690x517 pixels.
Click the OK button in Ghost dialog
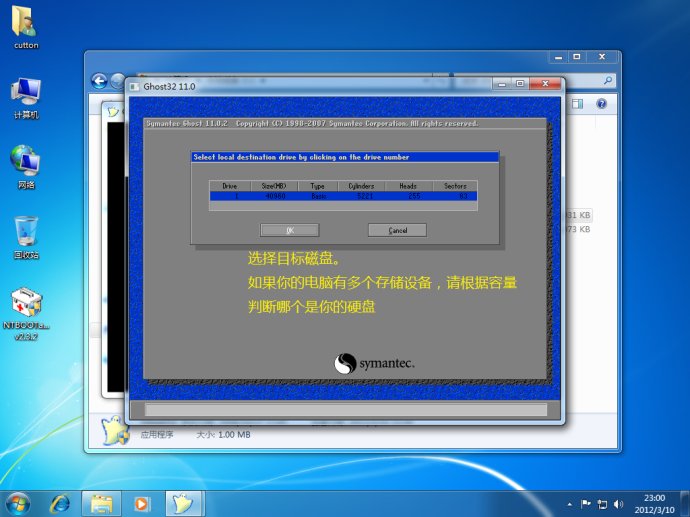point(290,230)
